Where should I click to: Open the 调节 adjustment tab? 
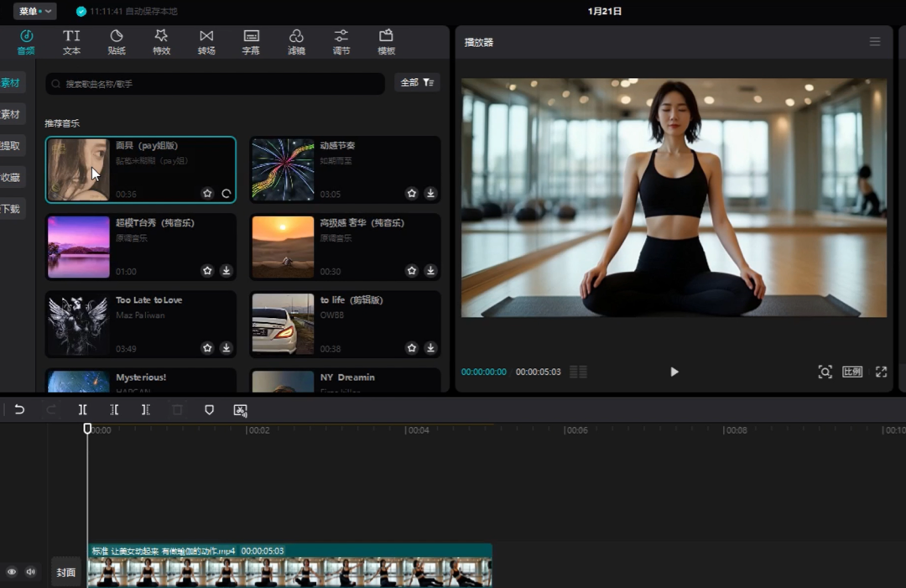click(341, 42)
